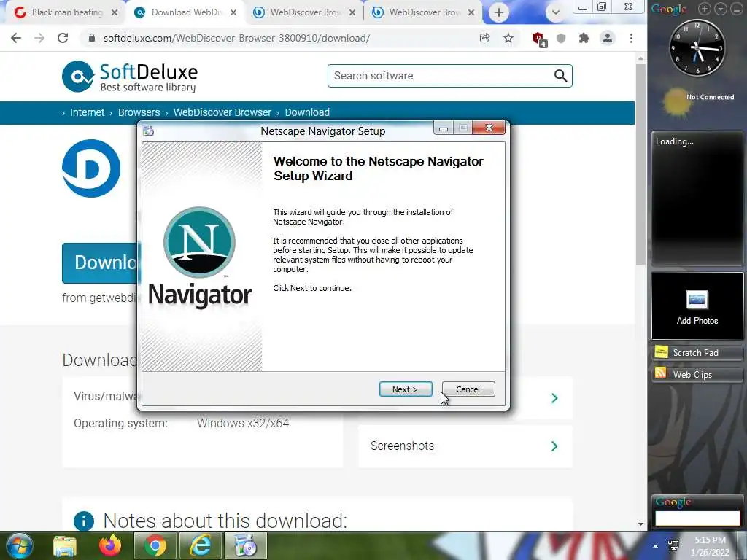Open a new browser tab
Viewport: 747px width, 560px height.
pyautogui.click(x=498, y=12)
